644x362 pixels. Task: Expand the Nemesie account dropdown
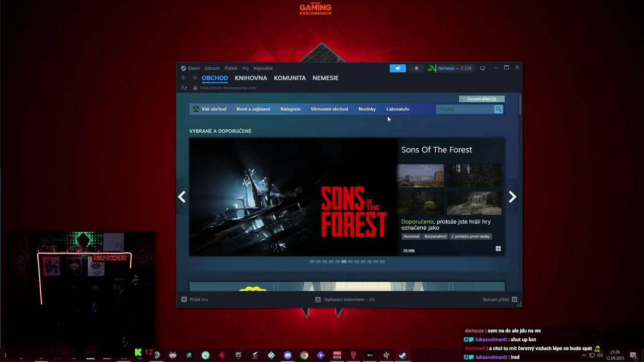457,68
